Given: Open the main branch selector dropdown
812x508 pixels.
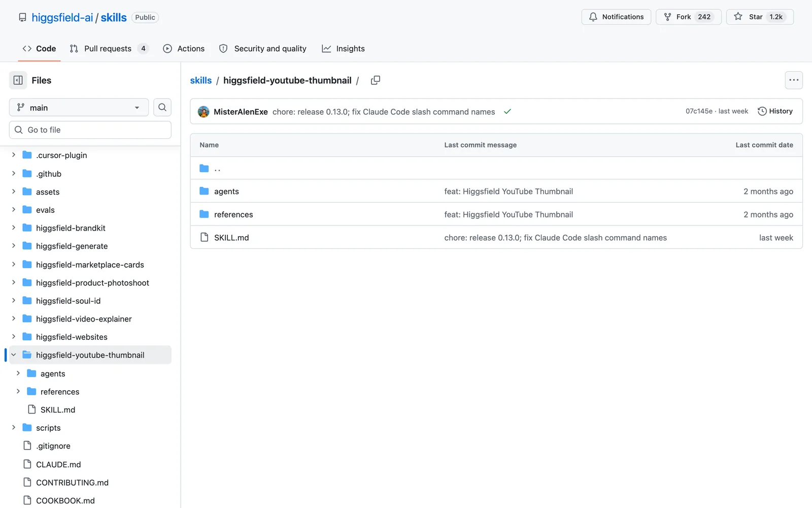Looking at the screenshot, I should pos(79,107).
